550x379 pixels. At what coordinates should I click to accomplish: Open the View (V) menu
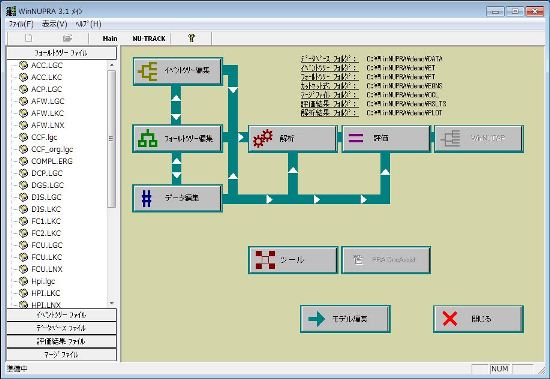[x=54, y=24]
